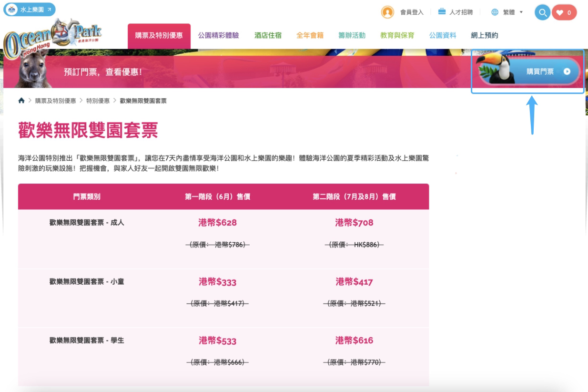Open the 公園精彩體驗 menu
The image size is (588, 392).
pyautogui.click(x=218, y=36)
